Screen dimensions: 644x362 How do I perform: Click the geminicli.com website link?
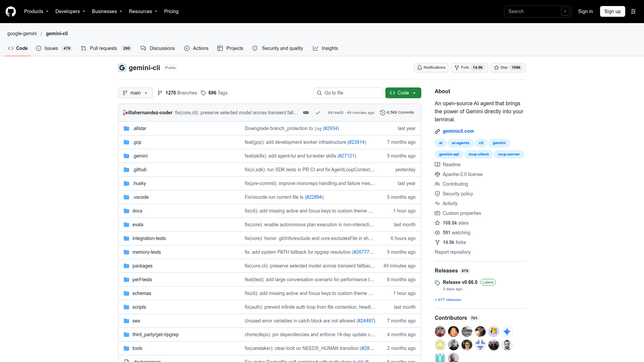coord(458,131)
